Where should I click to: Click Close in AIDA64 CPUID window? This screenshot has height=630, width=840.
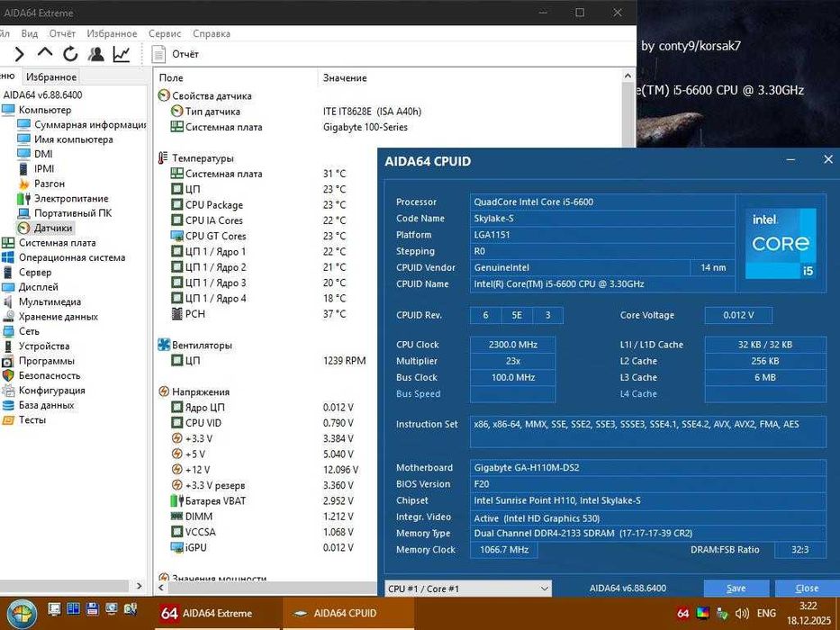[x=807, y=589]
